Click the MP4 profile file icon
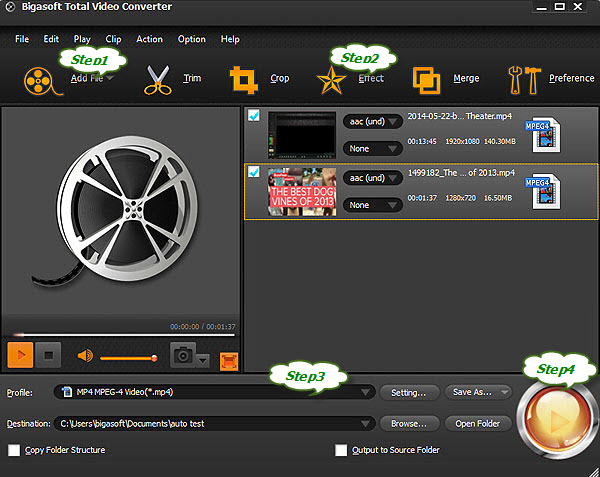 (67, 392)
